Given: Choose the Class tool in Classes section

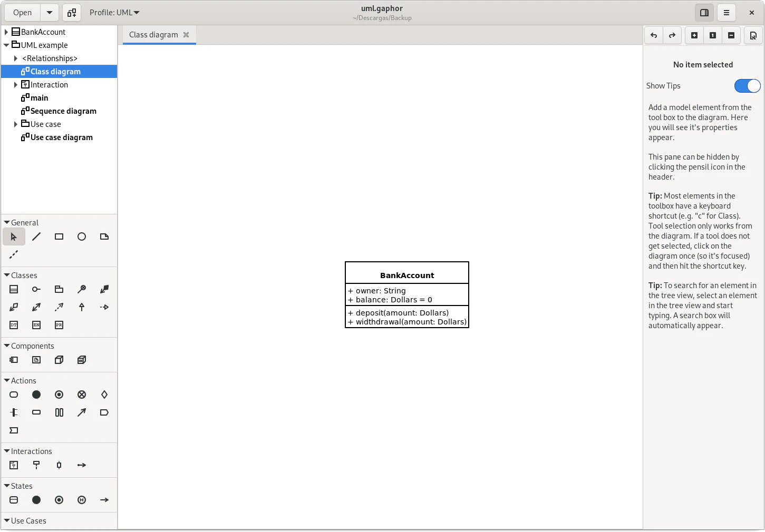Looking at the screenshot, I should pos(14,289).
